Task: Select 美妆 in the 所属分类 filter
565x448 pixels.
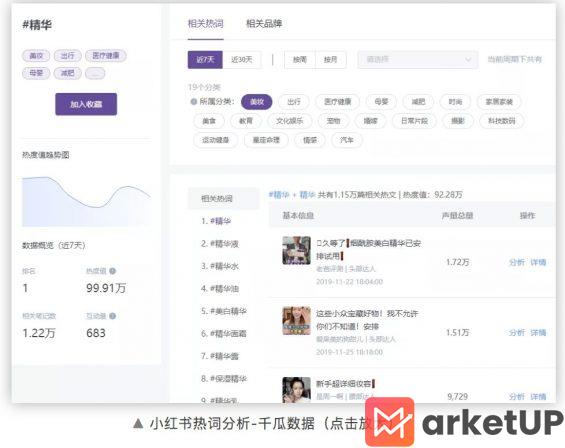Action: pyautogui.click(x=257, y=102)
